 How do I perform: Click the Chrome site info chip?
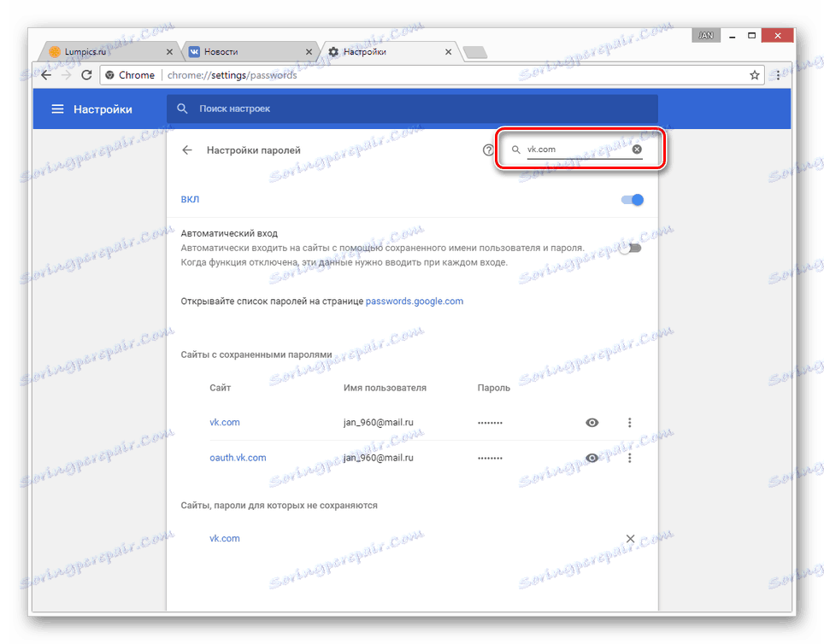pos(130,75)
